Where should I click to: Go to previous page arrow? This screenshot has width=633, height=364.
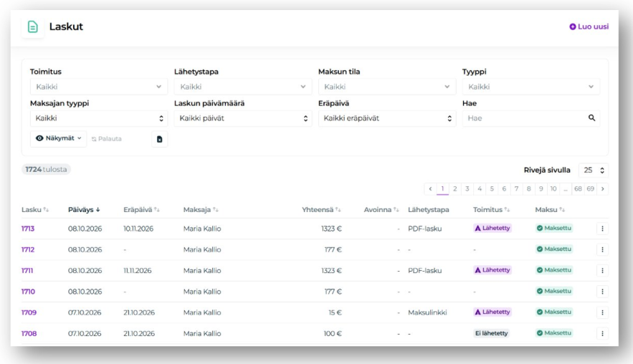430,189
